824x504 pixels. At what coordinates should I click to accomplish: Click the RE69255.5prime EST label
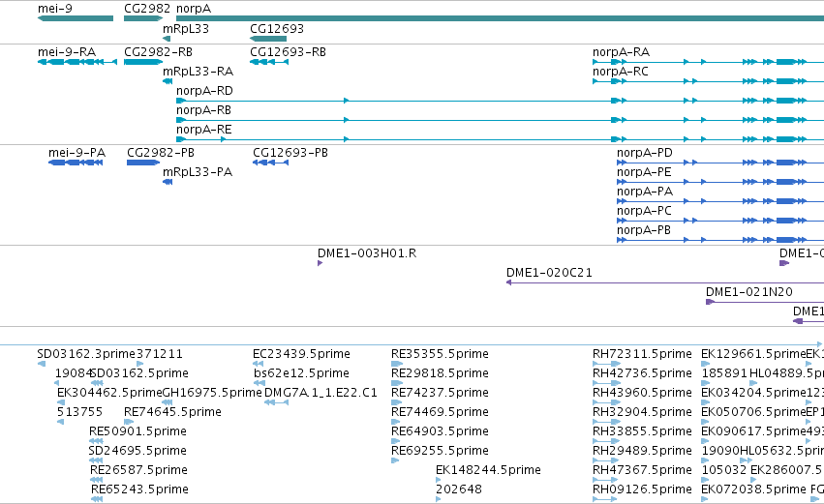coord(440,452)
